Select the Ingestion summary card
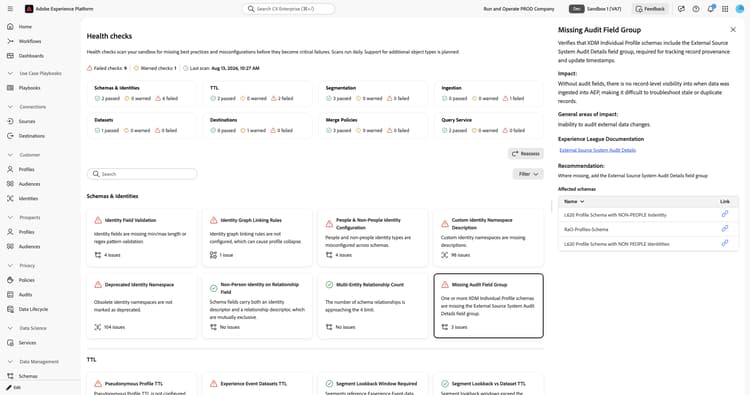This screenshot has height=395, width=750. click(489, 93)
